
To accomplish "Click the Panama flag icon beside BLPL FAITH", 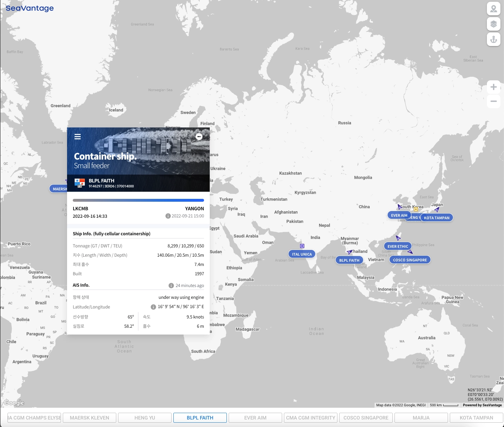I will (x=80, y=183).
